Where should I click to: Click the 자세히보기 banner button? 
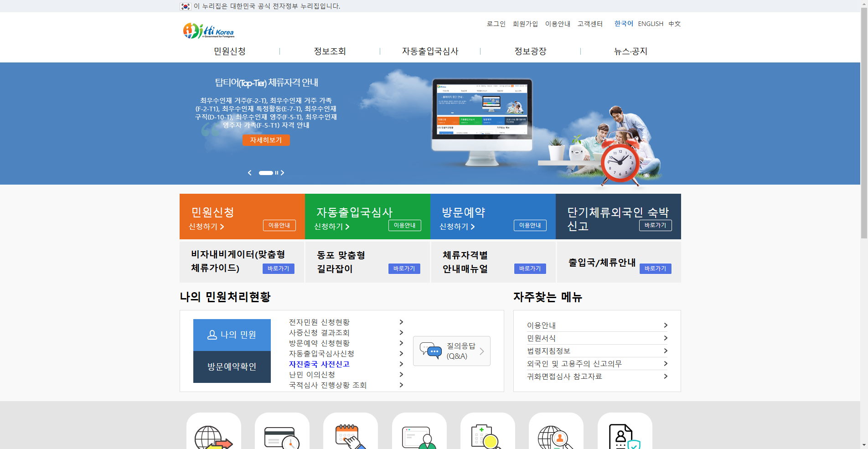tap(266, 140)
